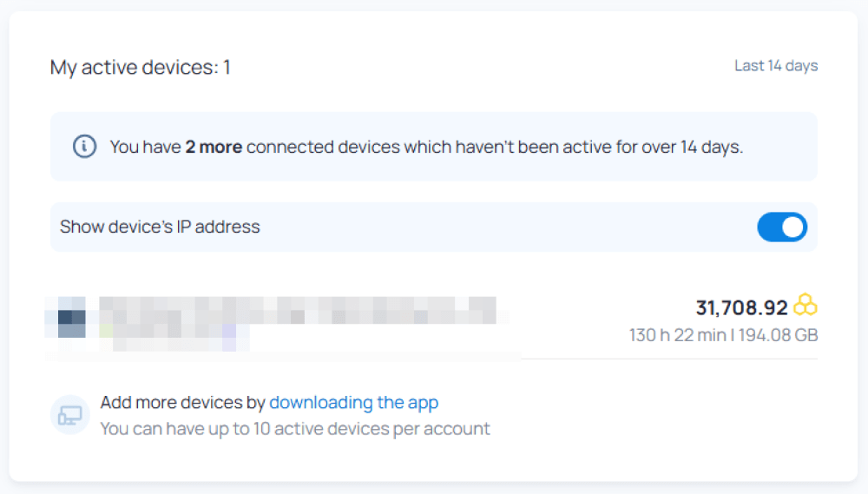This screenshot has width=868, height=494.
Task: Click the info circle icon in the banner
Action: point(84,147)
